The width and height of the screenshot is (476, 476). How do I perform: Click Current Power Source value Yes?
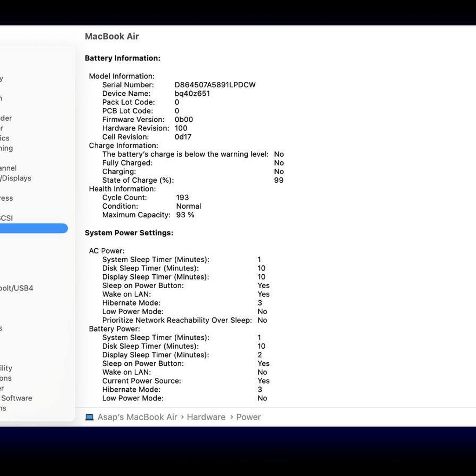264,381
